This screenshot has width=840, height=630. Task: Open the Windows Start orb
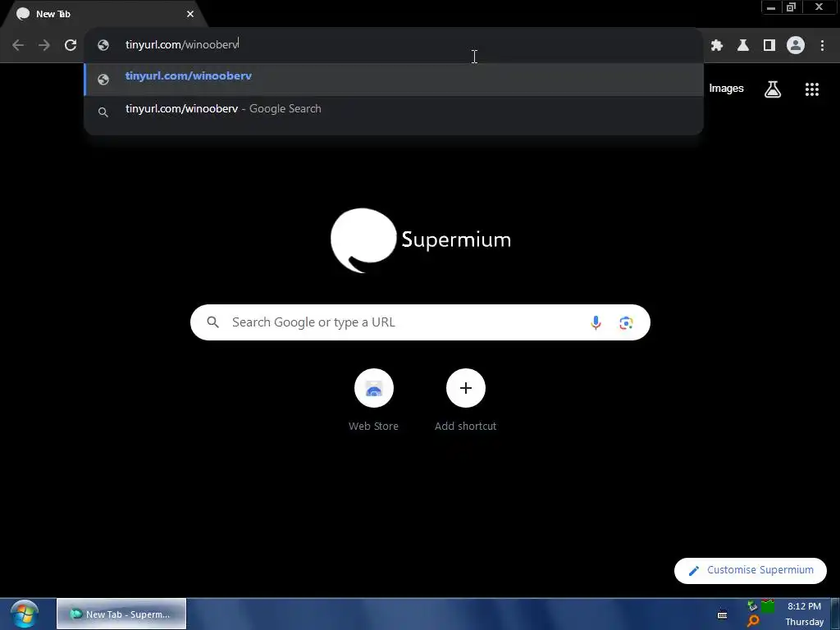point(25,614)
